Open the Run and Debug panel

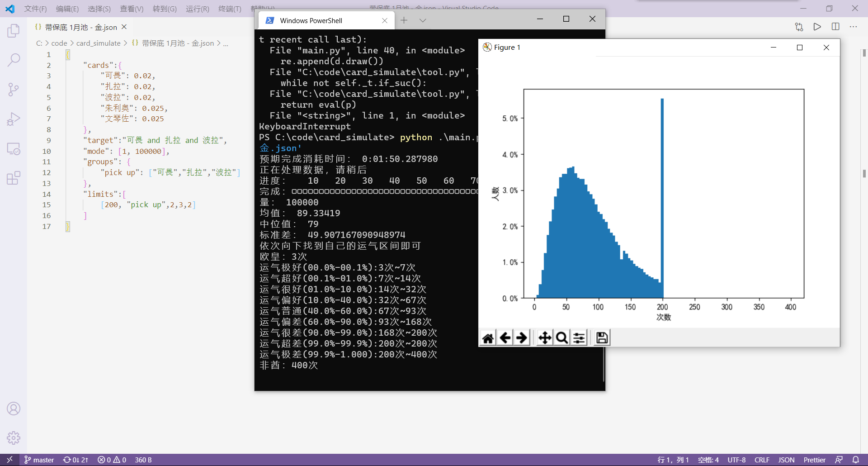click(14, 119)
